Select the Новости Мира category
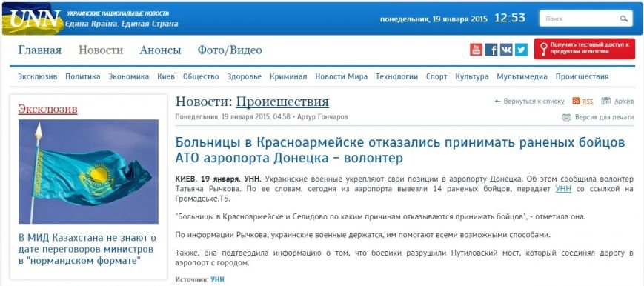The height and width of the screenshot is (286, 644). [x=342, y=76]
